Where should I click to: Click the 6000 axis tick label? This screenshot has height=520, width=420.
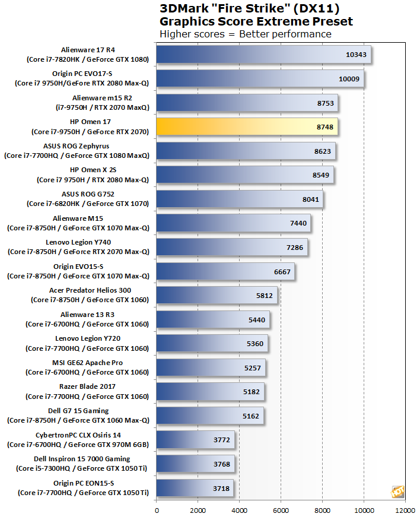click(x=281, y=511)
